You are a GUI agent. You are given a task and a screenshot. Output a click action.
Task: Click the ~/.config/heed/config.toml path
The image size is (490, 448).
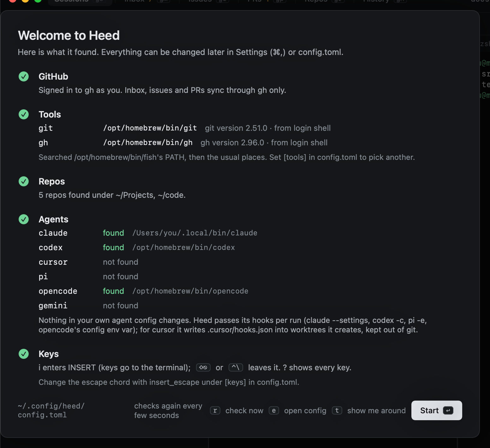pyautogui.click(x=51, y=410)
